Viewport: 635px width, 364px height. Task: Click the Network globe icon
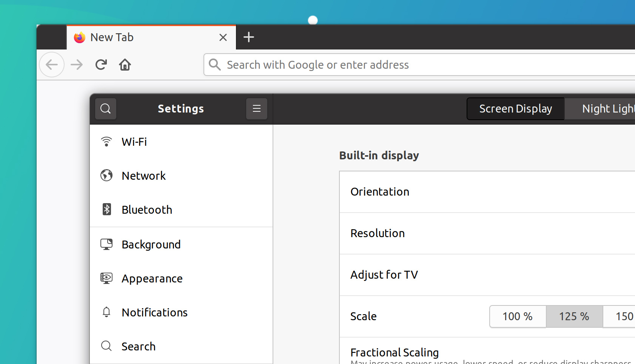pos(106,175)
